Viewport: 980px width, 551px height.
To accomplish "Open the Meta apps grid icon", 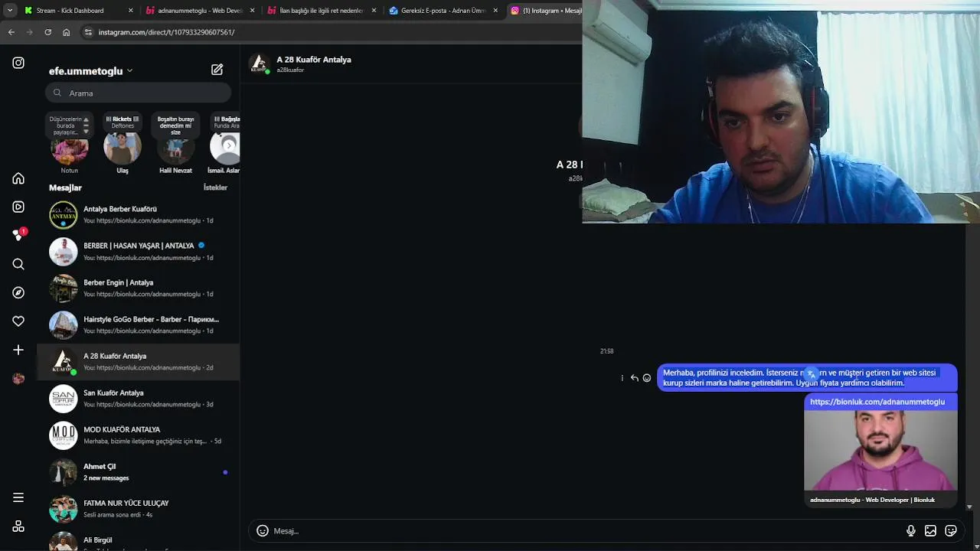I will coord(18,527).
